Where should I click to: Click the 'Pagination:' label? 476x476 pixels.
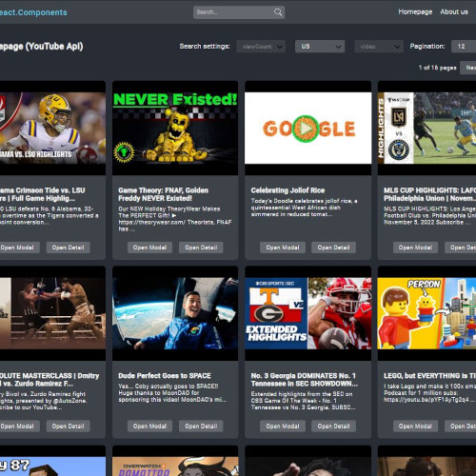click(427, 47)
